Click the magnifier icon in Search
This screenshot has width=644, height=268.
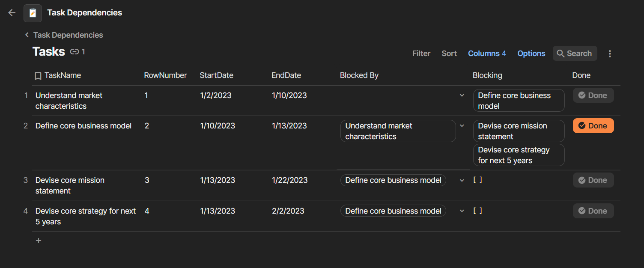click(x=561, y=54)
